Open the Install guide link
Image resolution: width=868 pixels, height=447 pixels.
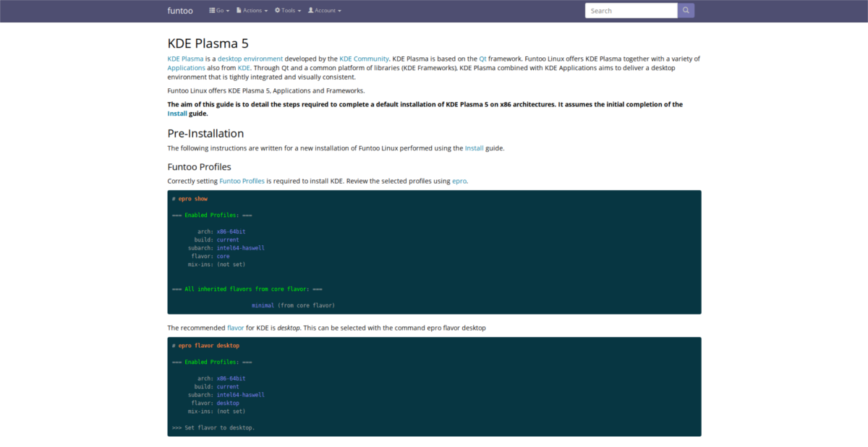point(176,113)
